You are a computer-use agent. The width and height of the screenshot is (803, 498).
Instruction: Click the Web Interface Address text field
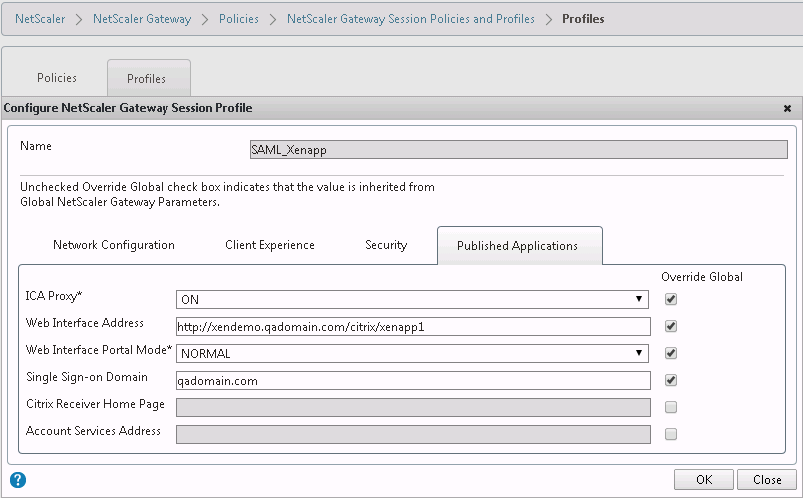412,326
